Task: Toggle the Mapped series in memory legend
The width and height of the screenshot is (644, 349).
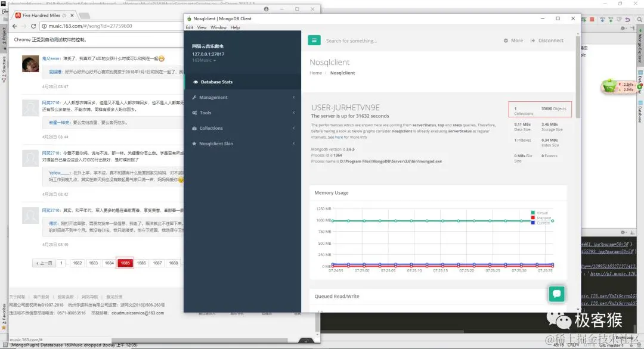Action: [541, 218]
